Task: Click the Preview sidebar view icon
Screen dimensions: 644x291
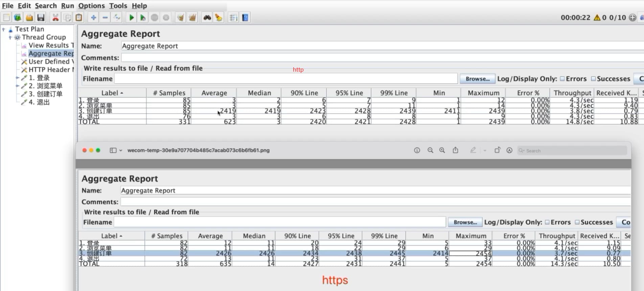Action: pos(113,150)
